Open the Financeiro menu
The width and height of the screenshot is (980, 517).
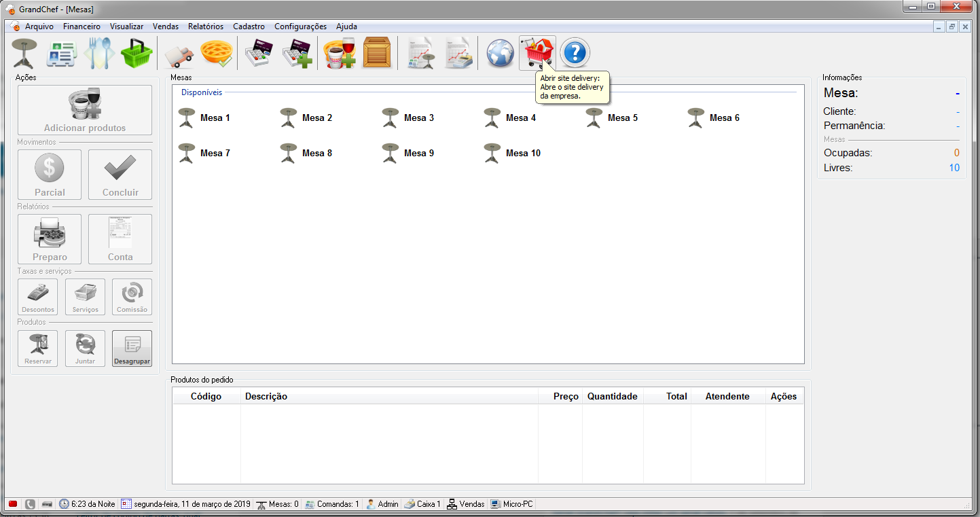(81, 26)
